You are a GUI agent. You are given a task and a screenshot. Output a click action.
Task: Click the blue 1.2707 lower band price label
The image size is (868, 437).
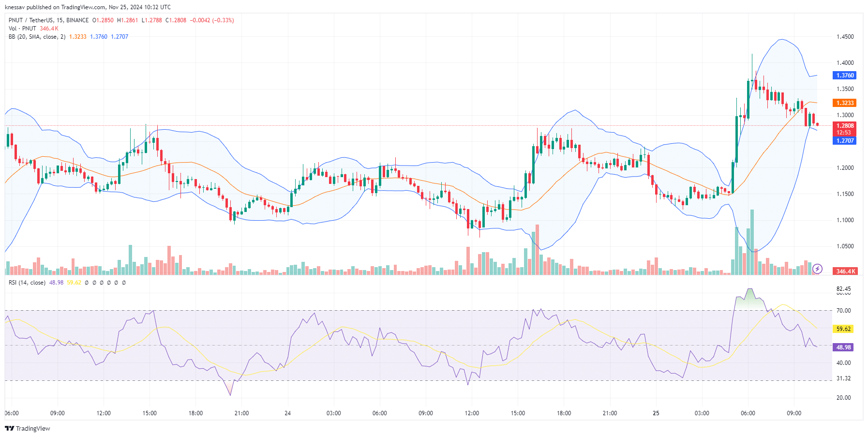pos(844,141)
